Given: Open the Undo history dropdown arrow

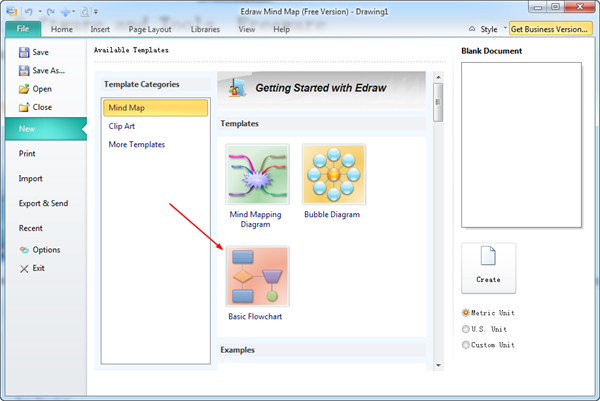Looking at the screenshot, I should pos(40,11).
